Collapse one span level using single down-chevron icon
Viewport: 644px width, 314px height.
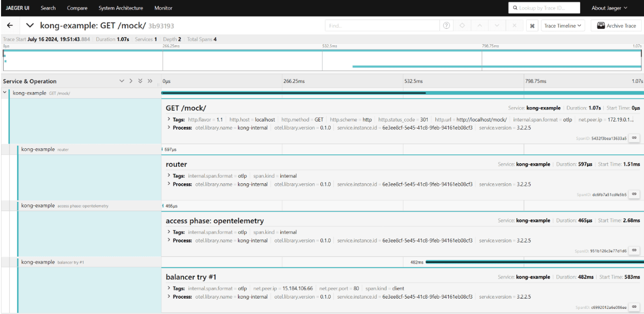point(122,81)
